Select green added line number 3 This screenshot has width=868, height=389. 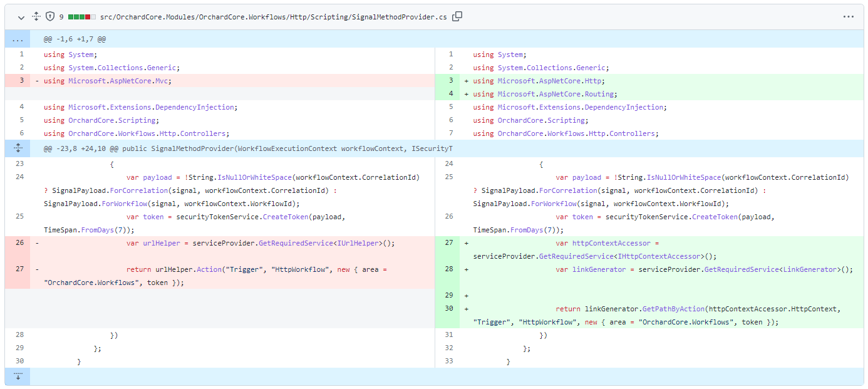pos(447,81)
